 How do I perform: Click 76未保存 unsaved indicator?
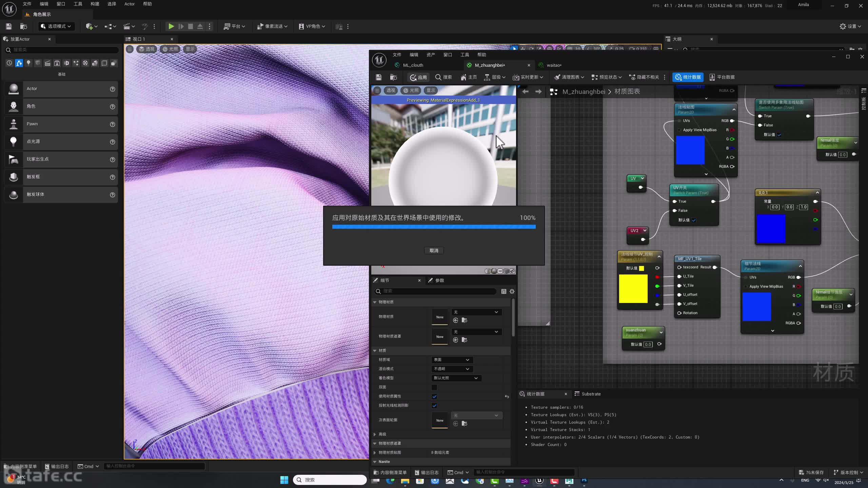pyautogui.click(x=811, y=472)
